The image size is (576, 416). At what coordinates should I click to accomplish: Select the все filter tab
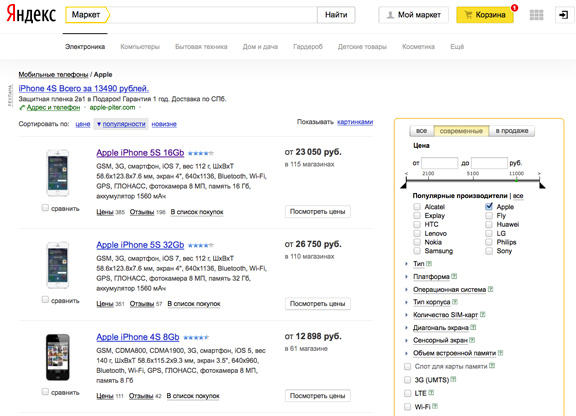(421, 131)
